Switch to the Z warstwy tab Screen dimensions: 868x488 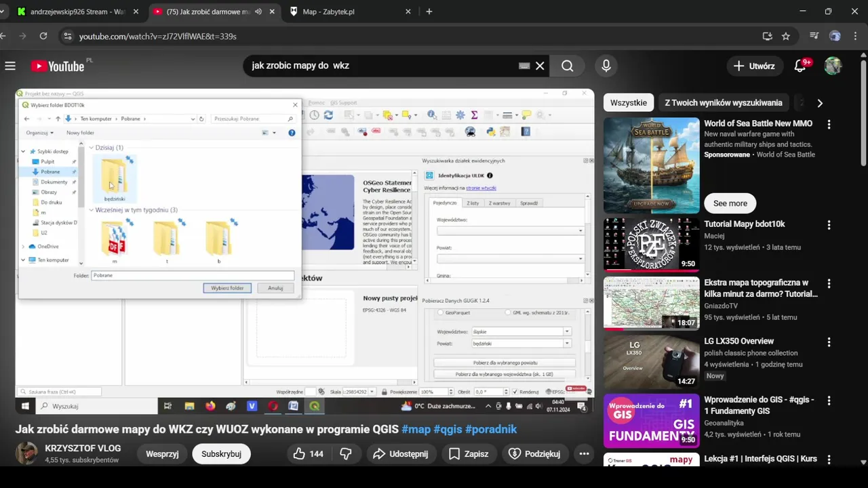[500, 203]
